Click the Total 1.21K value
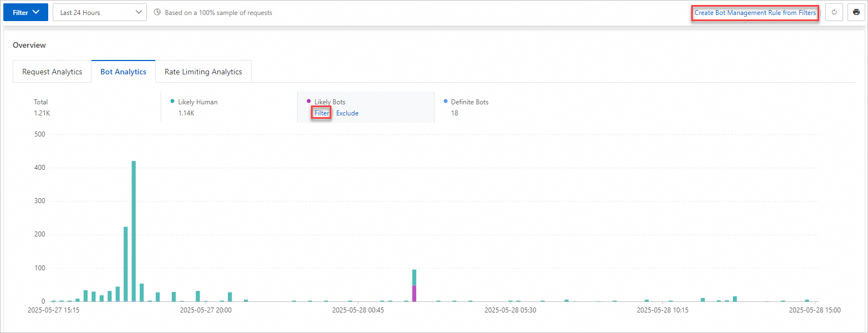The height and width of the screenshot is (333, 868). (x=42, y=113)
